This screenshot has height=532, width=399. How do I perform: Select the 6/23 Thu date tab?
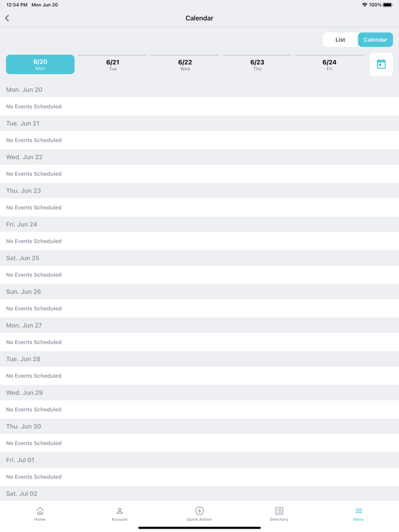coord(257,64)
